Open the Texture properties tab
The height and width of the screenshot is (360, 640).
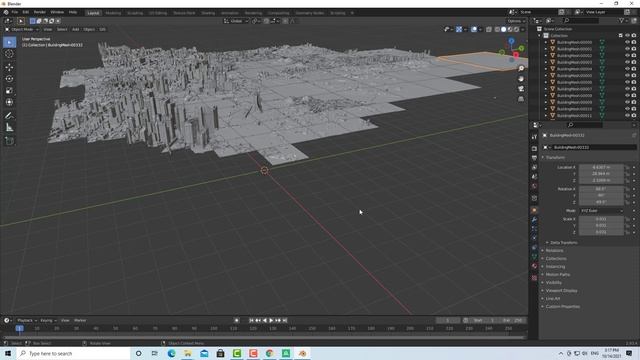coord(534,278)
